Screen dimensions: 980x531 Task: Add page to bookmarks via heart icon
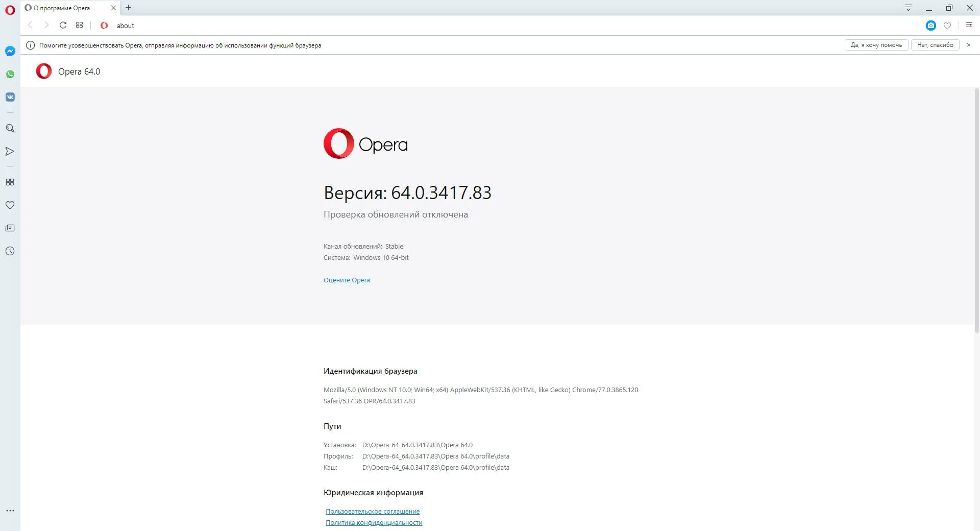click(947, 26)
